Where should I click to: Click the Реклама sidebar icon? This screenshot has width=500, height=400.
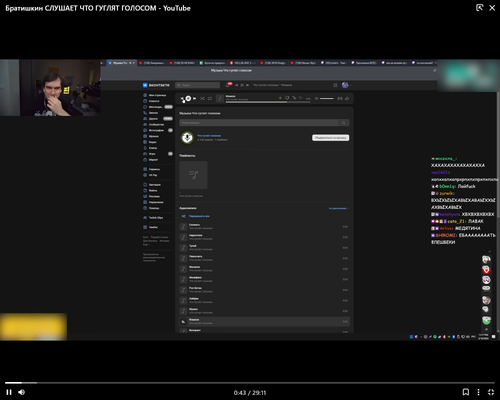click(145, 196)
